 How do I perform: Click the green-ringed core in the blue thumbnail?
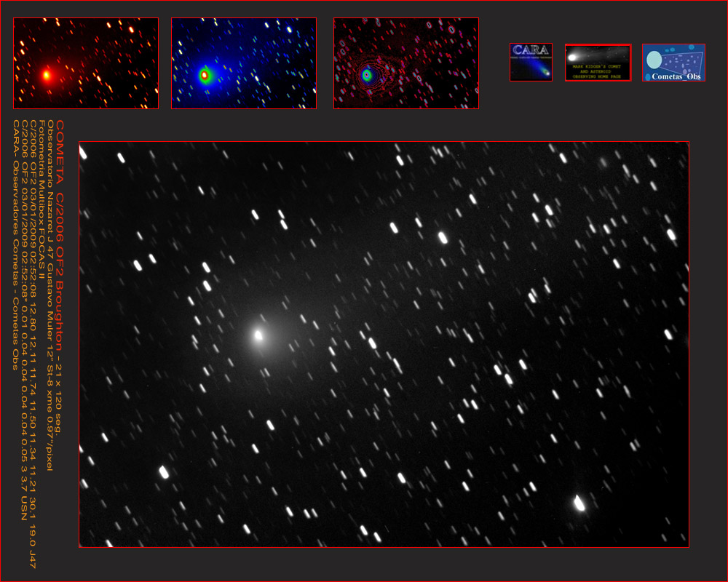[x=205, y=74]
